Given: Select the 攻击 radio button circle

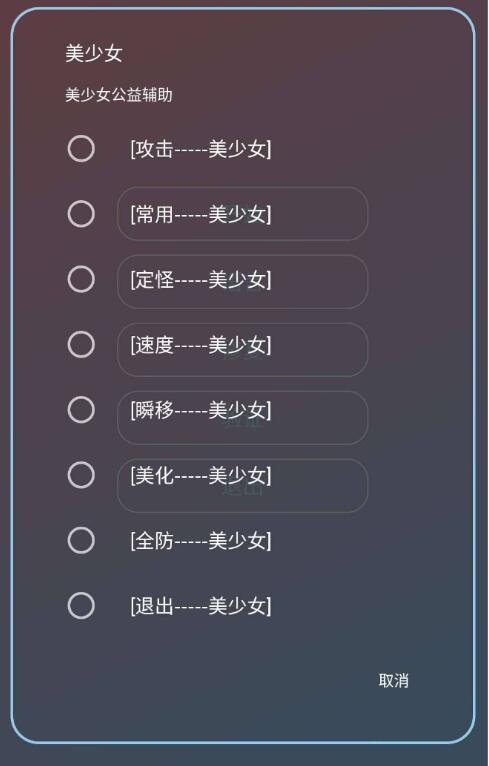Looking at the screenshot, I should (x=81, y=149).
